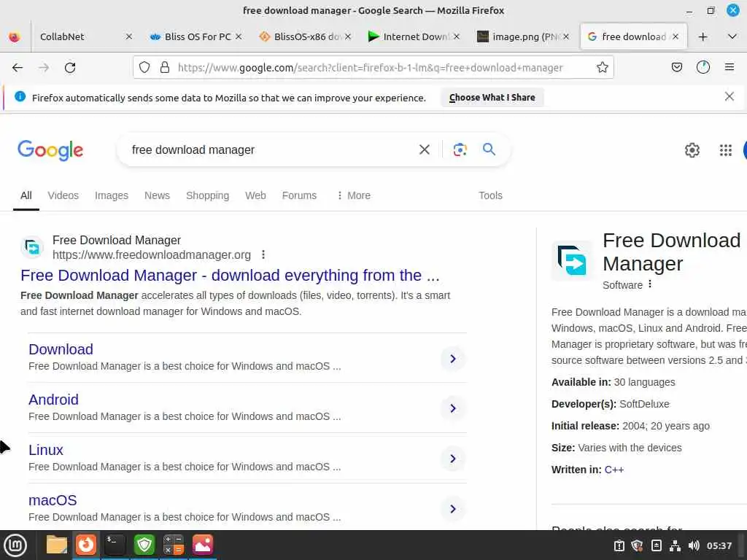Go back to previous page
The image size is (747, 560).
click(x=18, y=68)
